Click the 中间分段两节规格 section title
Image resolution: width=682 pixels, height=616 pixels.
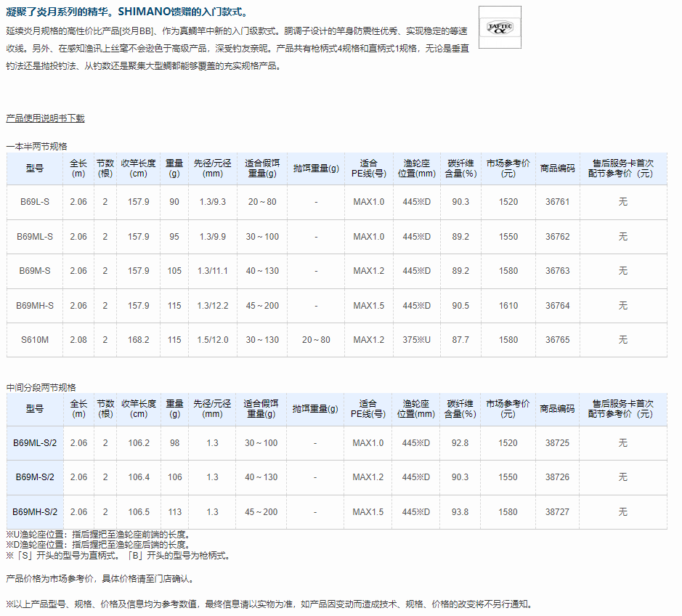tap(41, 387)
